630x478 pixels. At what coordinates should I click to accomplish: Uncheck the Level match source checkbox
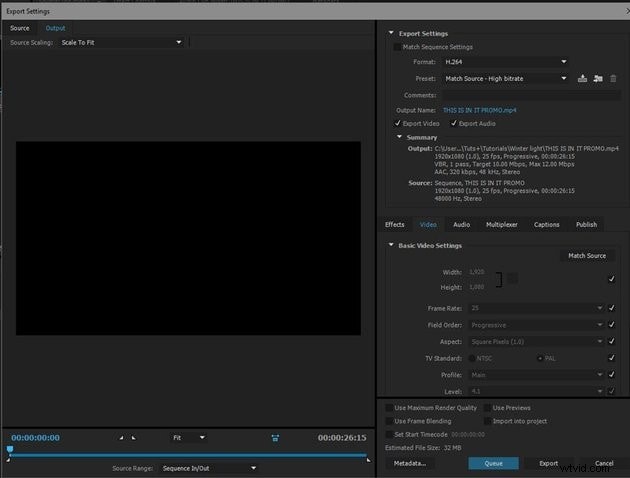pos(612,391)
